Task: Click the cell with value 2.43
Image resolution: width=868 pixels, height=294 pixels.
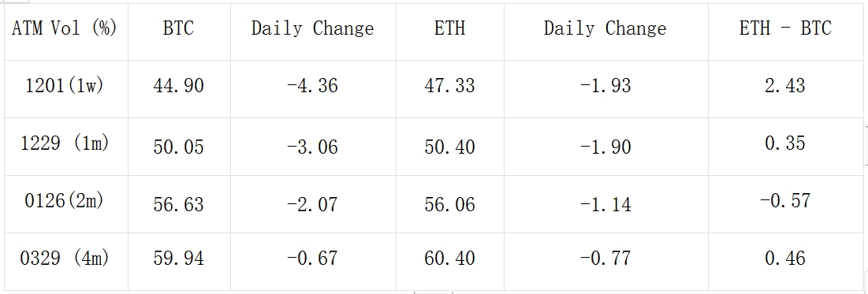Action: coord(785,89)
